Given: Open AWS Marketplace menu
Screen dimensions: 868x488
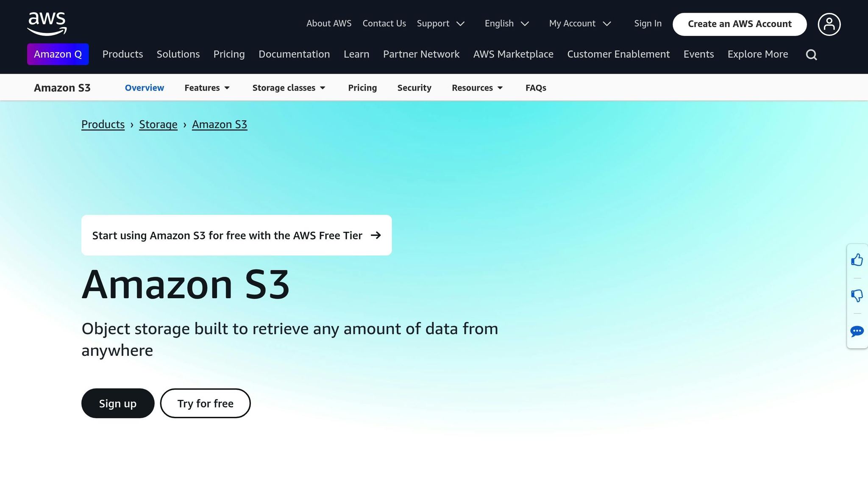Looking at the screenshot, I should coord(513,54).
